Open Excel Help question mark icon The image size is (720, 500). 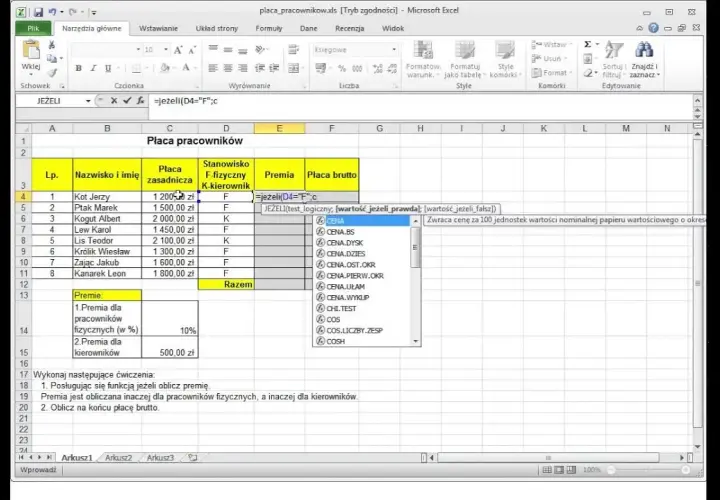(653, 28)
